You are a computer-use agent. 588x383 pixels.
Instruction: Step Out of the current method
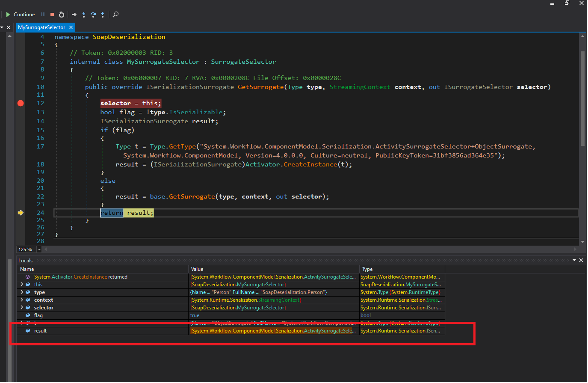click(103, 15)
